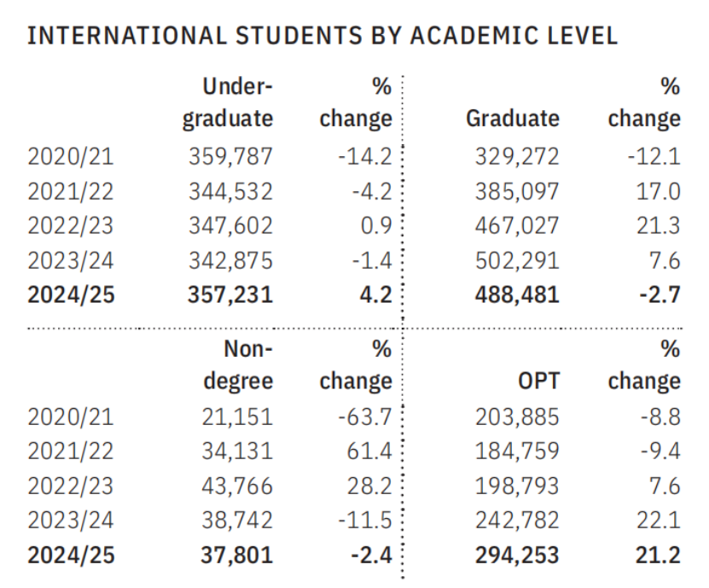Select the bold non-degree value 37,801

point(238,556)
